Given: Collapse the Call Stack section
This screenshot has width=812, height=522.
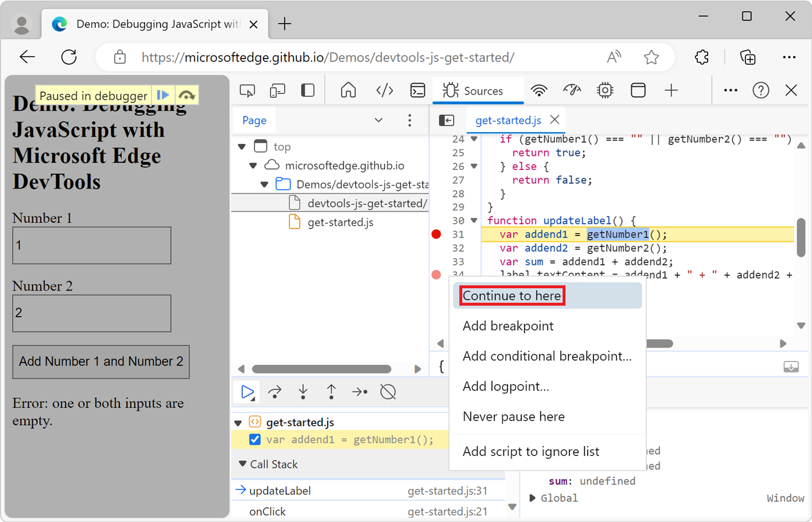Looking at the screenshot, I should pyautogui.click(x=242, y=464).
